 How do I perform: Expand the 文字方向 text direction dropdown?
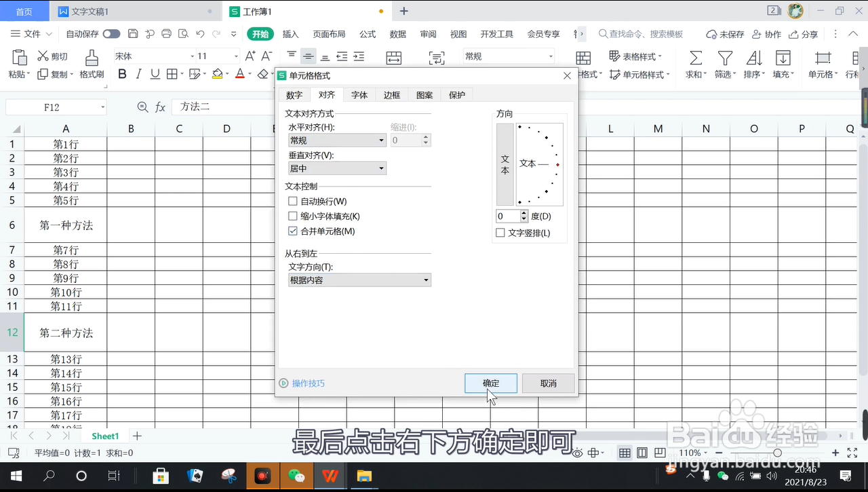[x=426, y=280]
